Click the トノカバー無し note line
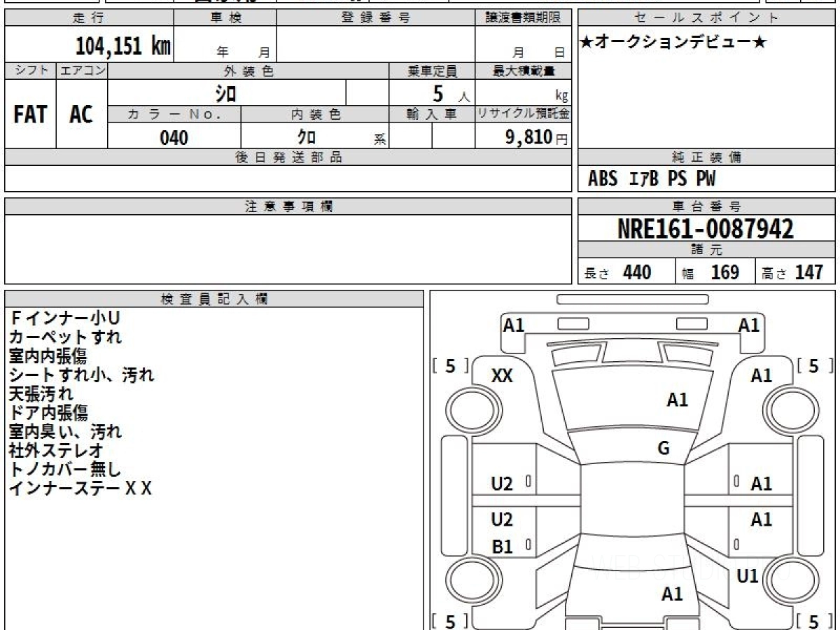 tap(65, 470)
